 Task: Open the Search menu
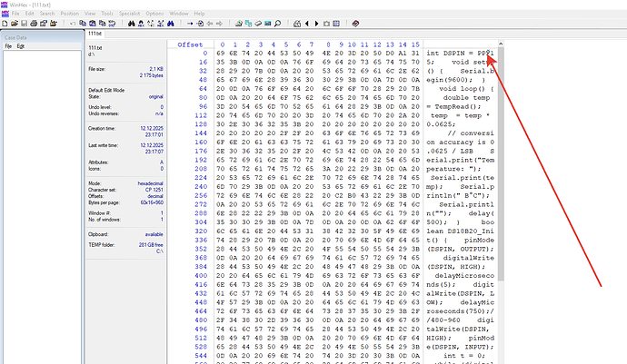point(46,14)
